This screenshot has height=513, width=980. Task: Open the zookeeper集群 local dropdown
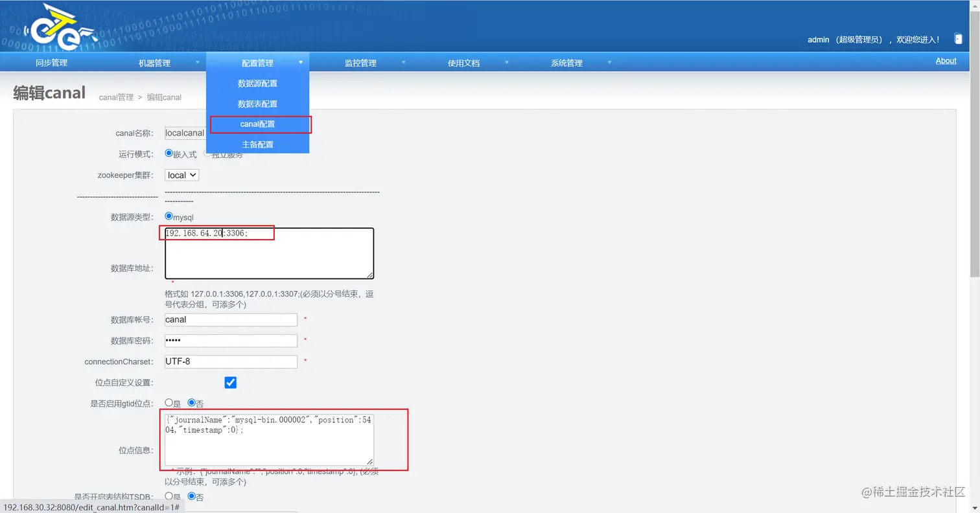[181, 175]
